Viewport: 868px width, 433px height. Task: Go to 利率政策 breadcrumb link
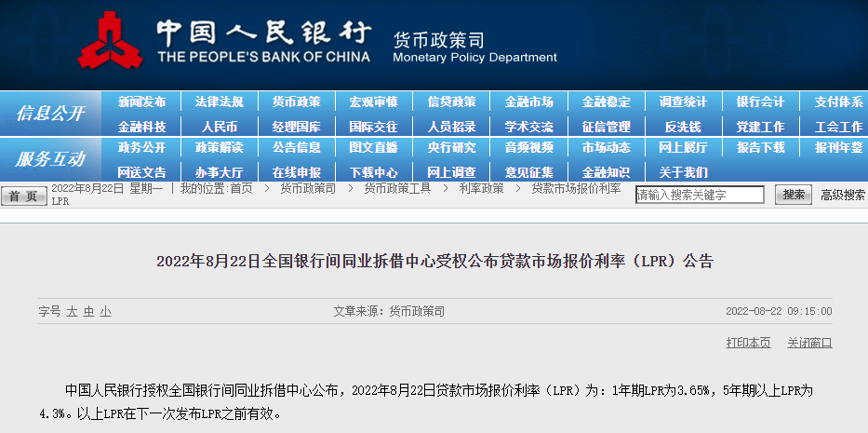(x=481, y=188)
